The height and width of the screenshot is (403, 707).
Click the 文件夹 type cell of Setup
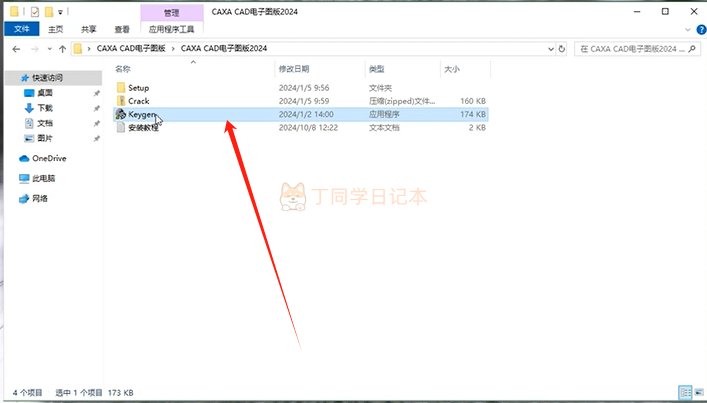[x=381, y=88]
